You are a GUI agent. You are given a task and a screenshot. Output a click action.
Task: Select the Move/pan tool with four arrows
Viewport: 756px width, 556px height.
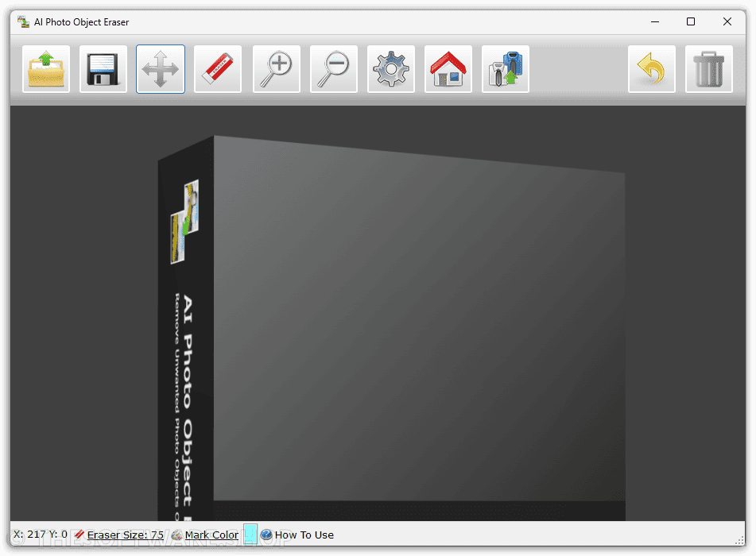click(161, 69)
